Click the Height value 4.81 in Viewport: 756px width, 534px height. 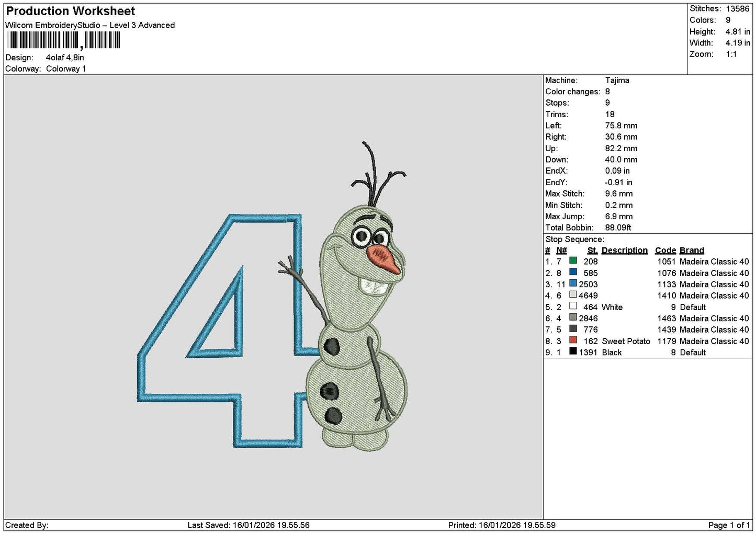[738, 32]
